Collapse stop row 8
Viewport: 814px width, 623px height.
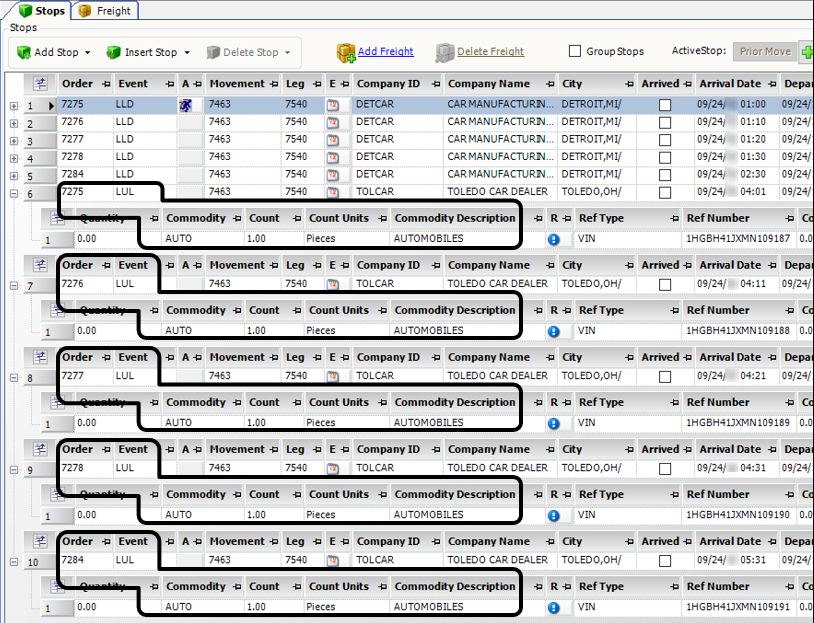click(14, 377)
